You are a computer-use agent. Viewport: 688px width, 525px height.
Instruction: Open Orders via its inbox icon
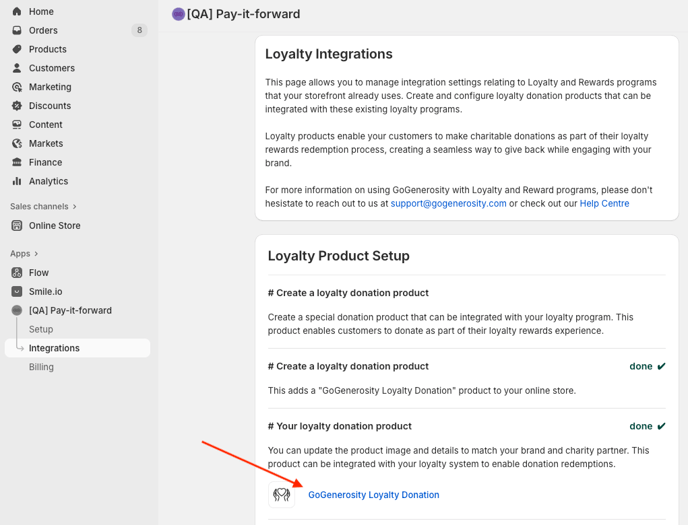[x=16, y=30]
